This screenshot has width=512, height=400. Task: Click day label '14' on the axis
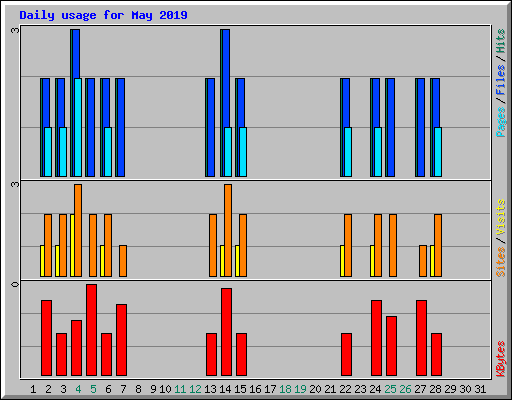(x=225, y=389)
